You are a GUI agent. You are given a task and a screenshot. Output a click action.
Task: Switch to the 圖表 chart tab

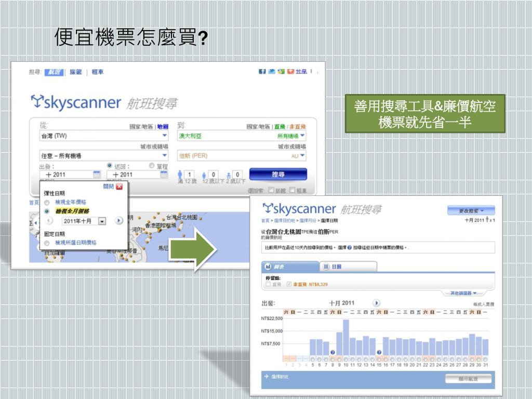pyautogui.click(x=290, y=267)
